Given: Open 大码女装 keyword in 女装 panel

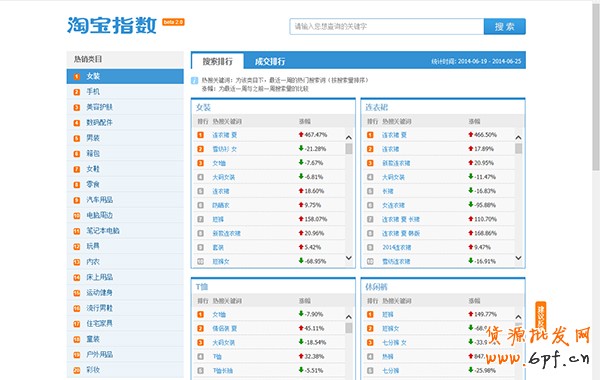Looking at the screenshot, I should point(224,177).
